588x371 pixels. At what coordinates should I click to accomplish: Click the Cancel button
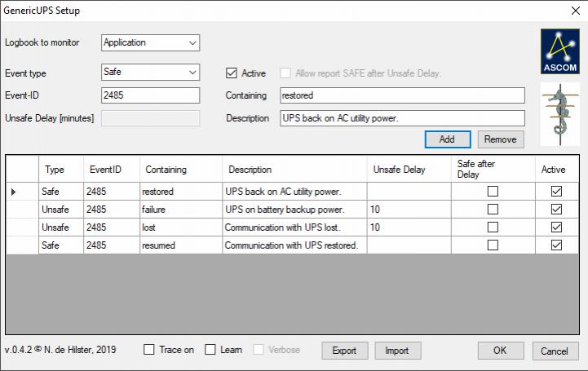[x=555, y=351]
